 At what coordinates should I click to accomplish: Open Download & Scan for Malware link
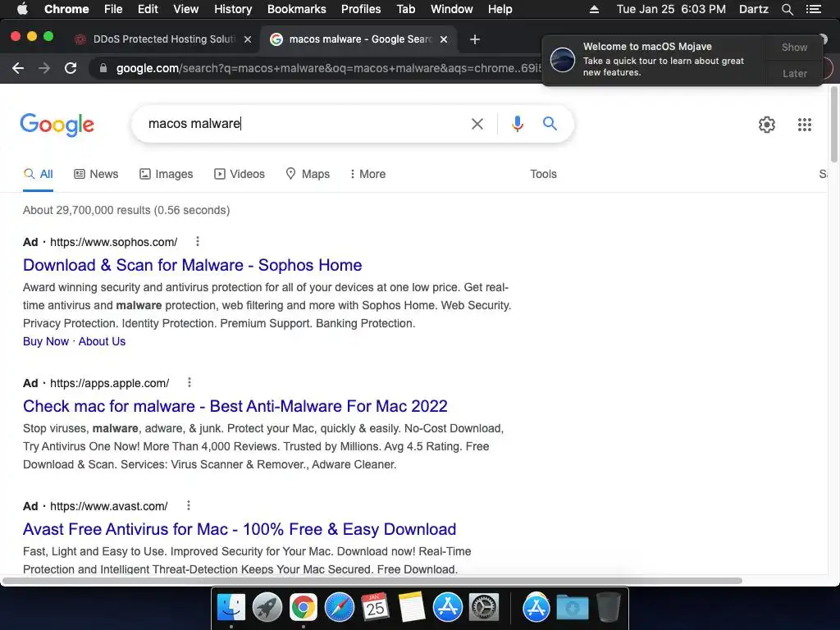[x=192, y=265]
